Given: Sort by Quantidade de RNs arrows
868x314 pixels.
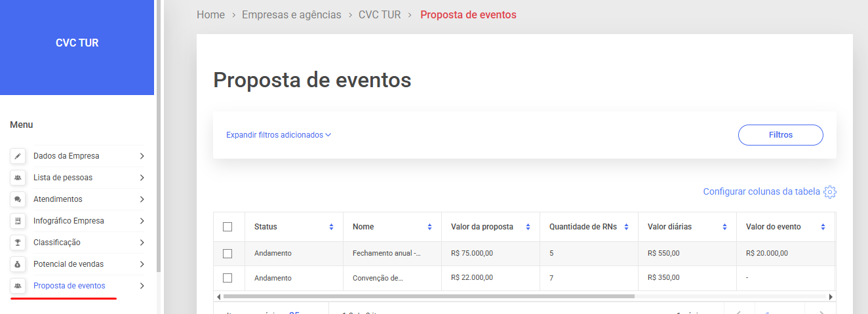Looking at the screenshot, I should click(x=626, y=227).
